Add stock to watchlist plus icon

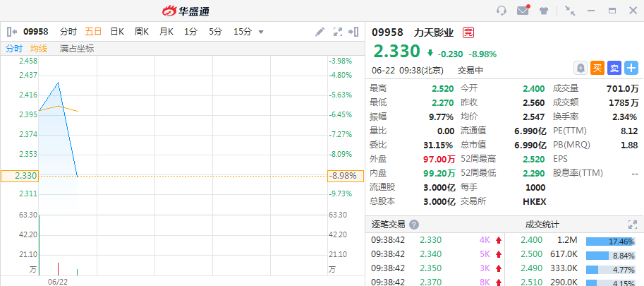(631, 68)
